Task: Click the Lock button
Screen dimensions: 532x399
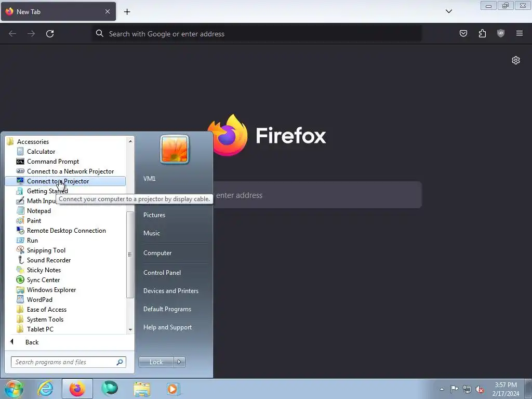Action: (156, 362)
